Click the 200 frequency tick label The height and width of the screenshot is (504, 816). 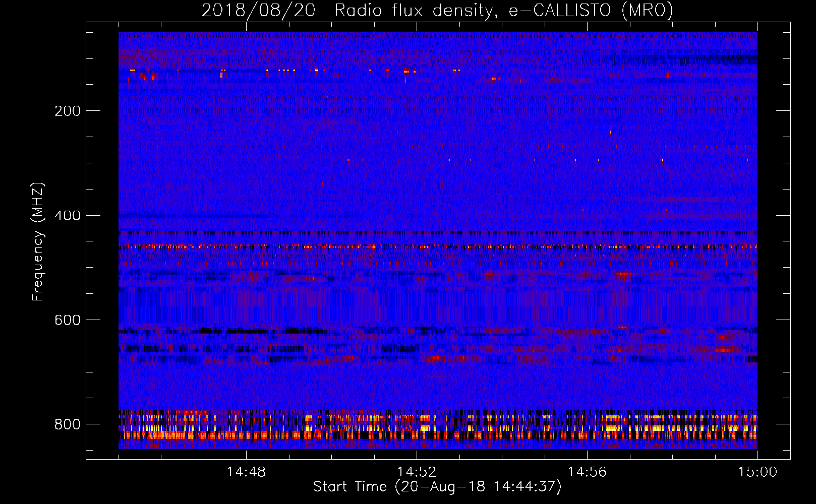(68, 111)
